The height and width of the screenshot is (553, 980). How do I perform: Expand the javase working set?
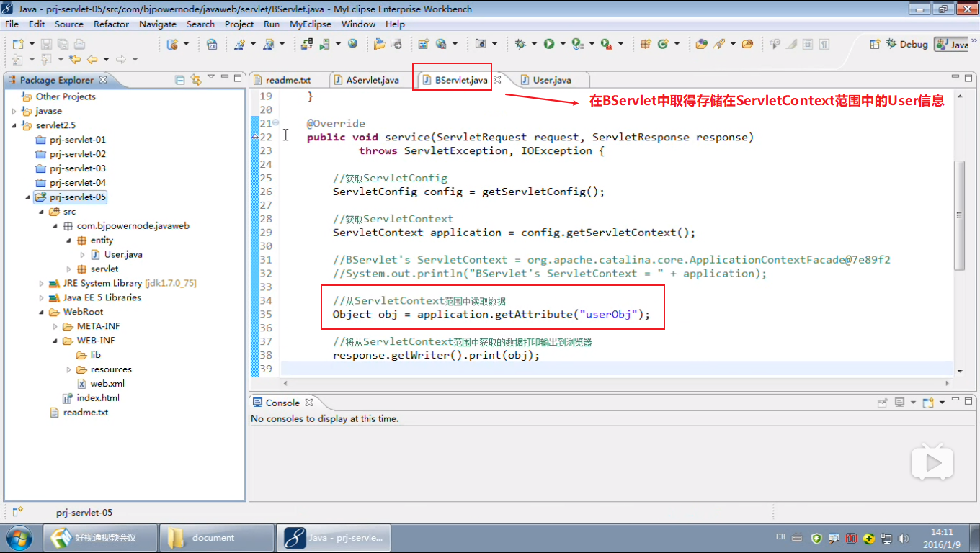point(14,111)
